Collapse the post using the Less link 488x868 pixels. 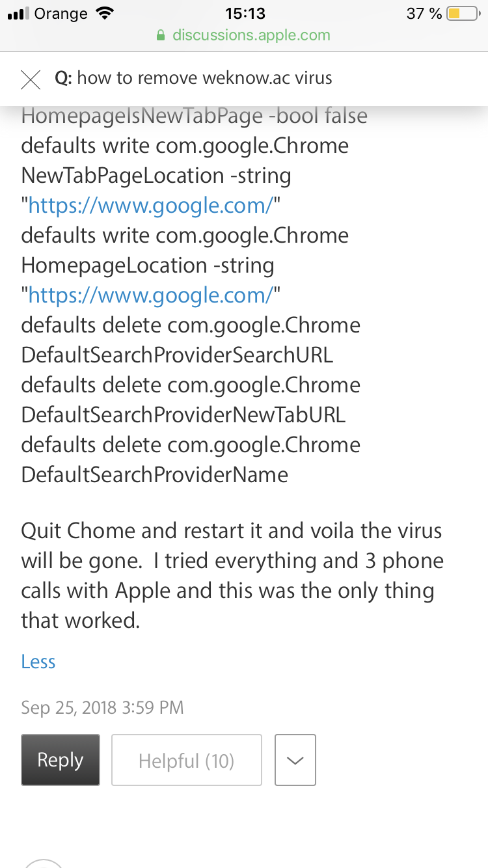pos(38,662)
